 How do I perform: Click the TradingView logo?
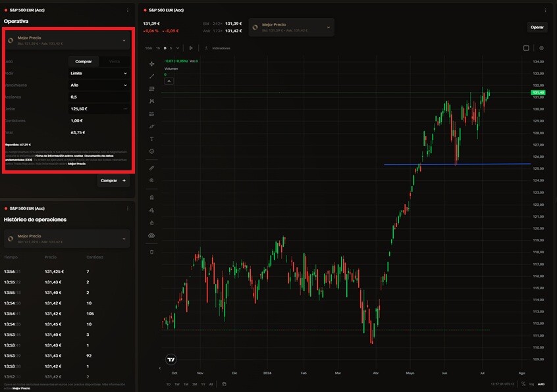coord(171,359)
